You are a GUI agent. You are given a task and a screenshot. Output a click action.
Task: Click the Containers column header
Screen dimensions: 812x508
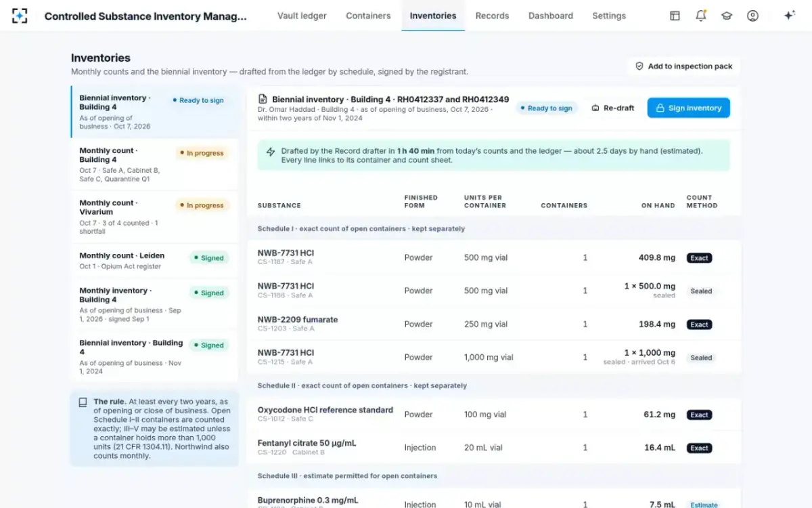click(564, 205)
